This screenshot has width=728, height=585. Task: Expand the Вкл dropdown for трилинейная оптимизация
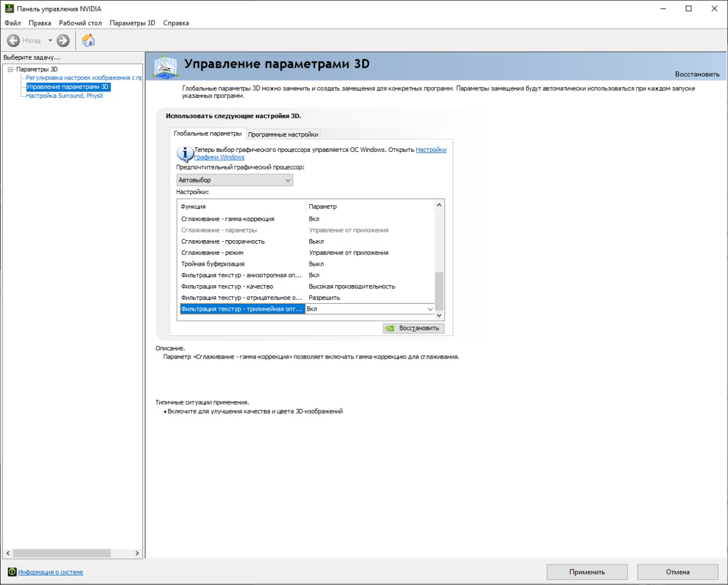430,309
